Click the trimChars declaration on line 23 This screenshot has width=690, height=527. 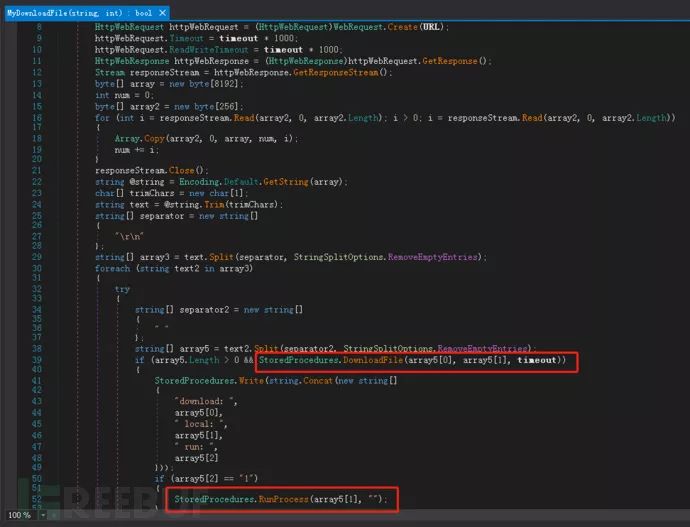click(x=152, y=193)
